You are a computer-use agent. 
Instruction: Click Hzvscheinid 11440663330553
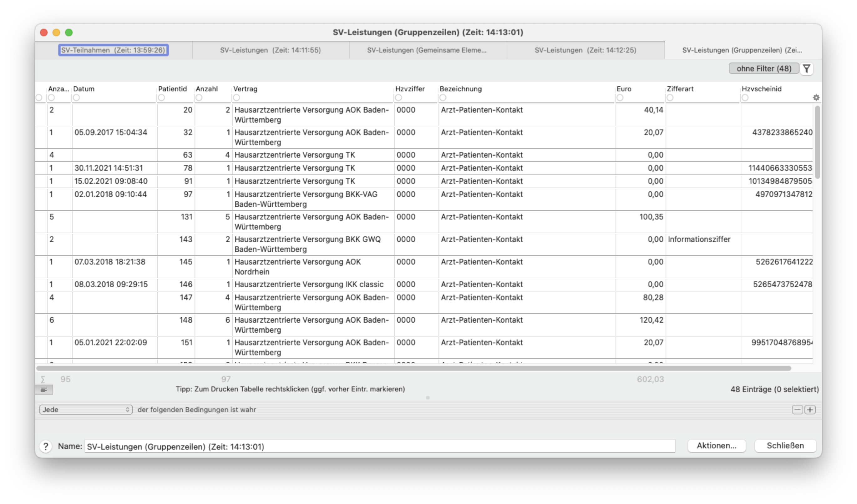tap(780, 168)
